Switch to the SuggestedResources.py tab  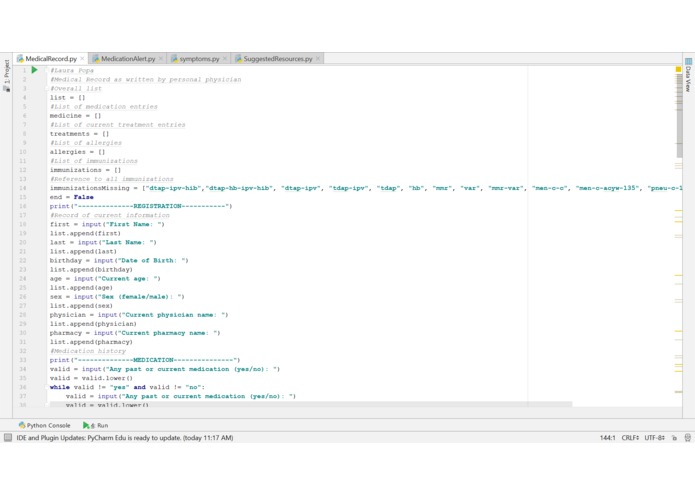tap(277, 58)
